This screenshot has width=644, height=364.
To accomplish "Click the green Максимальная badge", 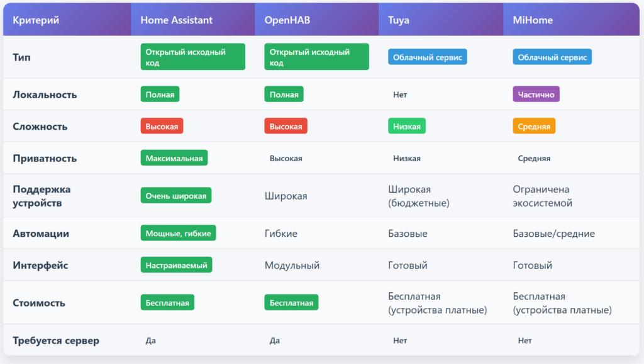I will 174,158.
